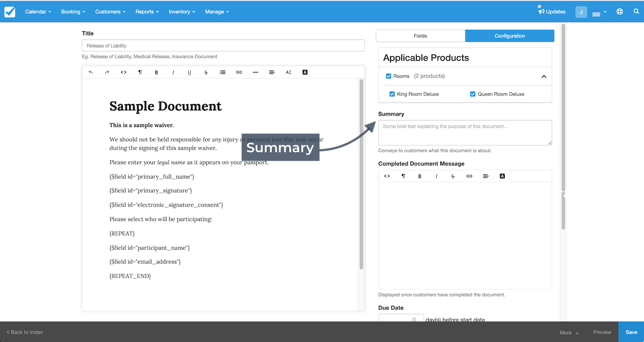The image size is (644, 342).
Task: Open the account dropdown arrow
Action: (605, 12)
